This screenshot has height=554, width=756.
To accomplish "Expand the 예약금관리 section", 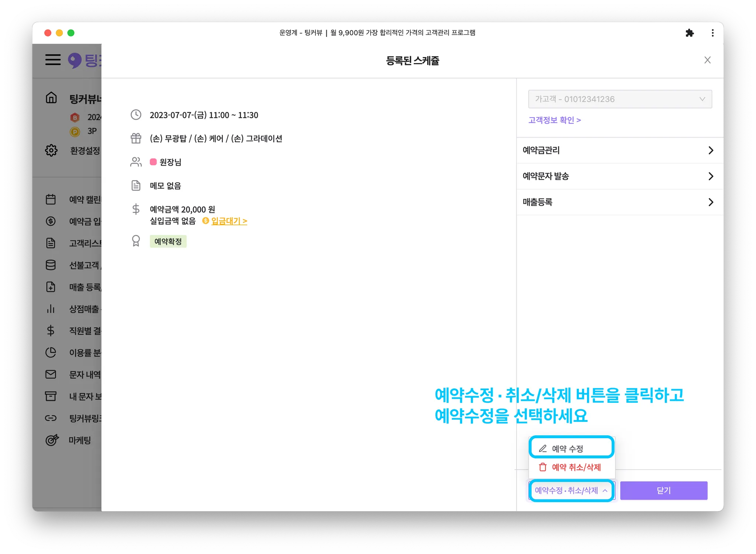I will (x=619, y=150).
